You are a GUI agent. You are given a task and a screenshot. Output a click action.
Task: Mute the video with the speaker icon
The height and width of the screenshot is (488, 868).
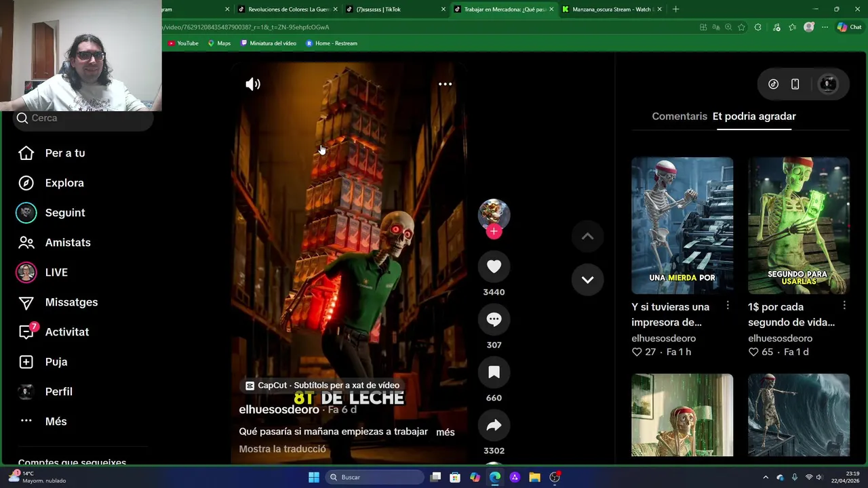click(253, 84)
